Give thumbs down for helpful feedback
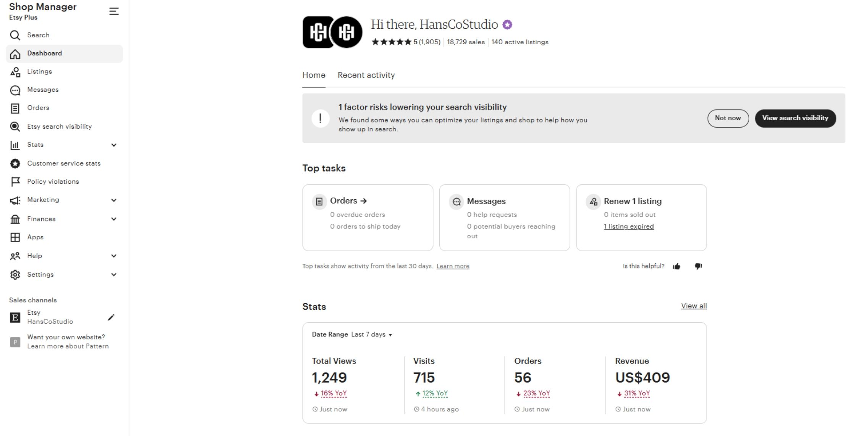 [698, 266]
